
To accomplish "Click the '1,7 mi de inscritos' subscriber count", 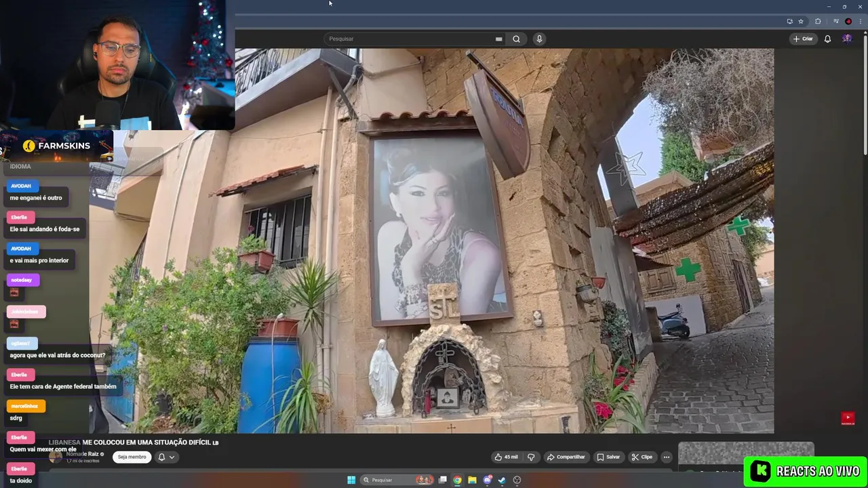I will [82, 461].
